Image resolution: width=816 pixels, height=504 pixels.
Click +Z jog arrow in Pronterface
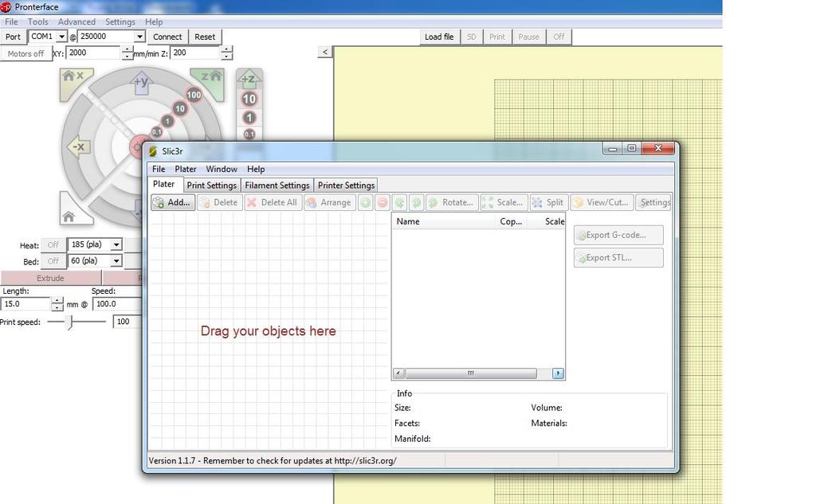(249, 79)
